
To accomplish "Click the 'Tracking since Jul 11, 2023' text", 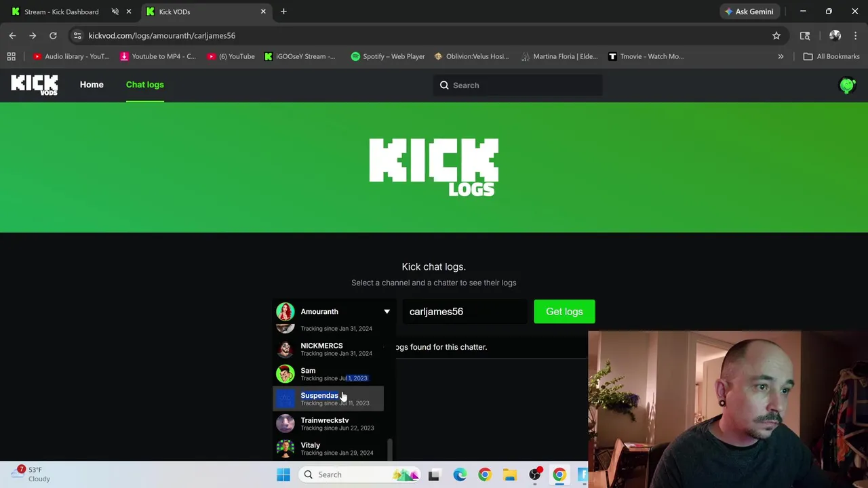I will pos(335,403).
